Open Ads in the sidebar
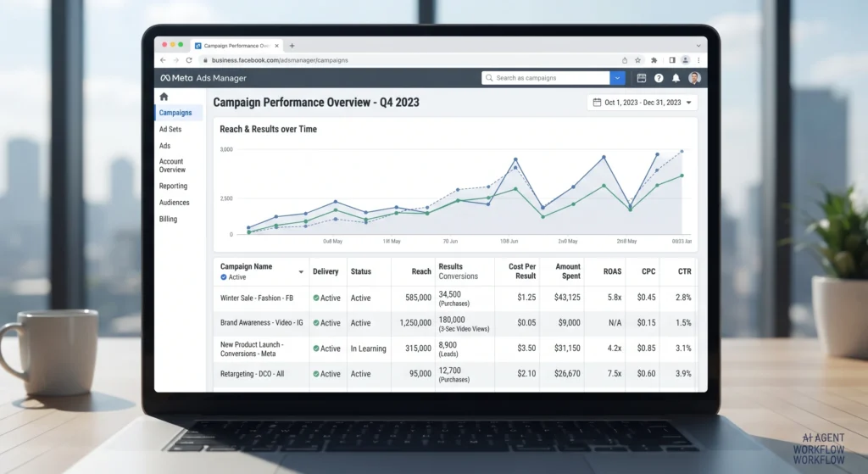 [165, 146]
